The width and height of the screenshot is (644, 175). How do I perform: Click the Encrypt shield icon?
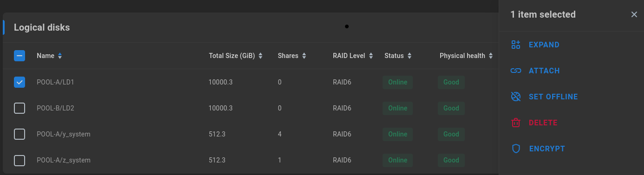click(x=515, y=149)
